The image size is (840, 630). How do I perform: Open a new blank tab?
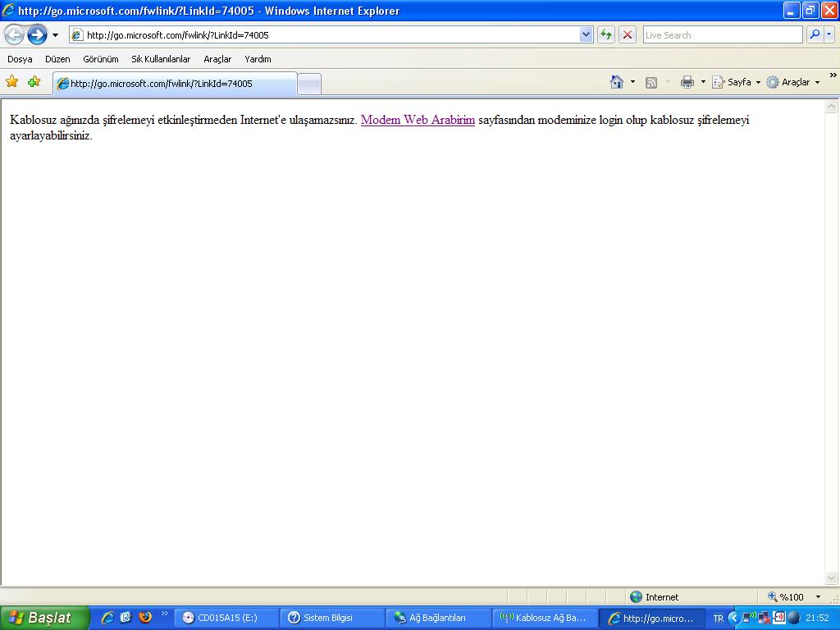click(x=309, y=84)
